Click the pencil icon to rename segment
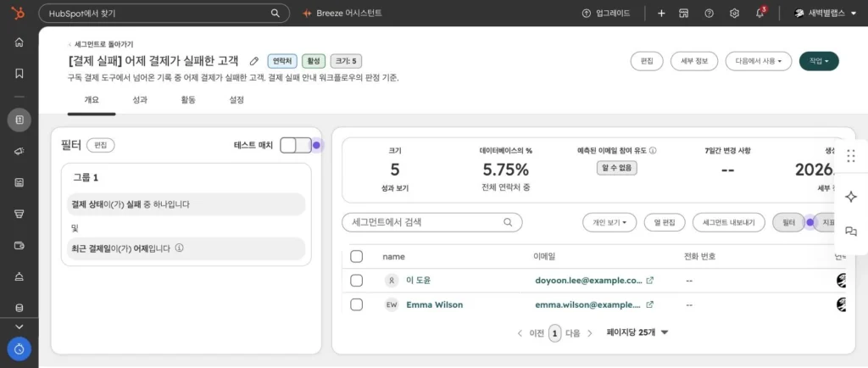Screen dimensions: 868x368 254,61
